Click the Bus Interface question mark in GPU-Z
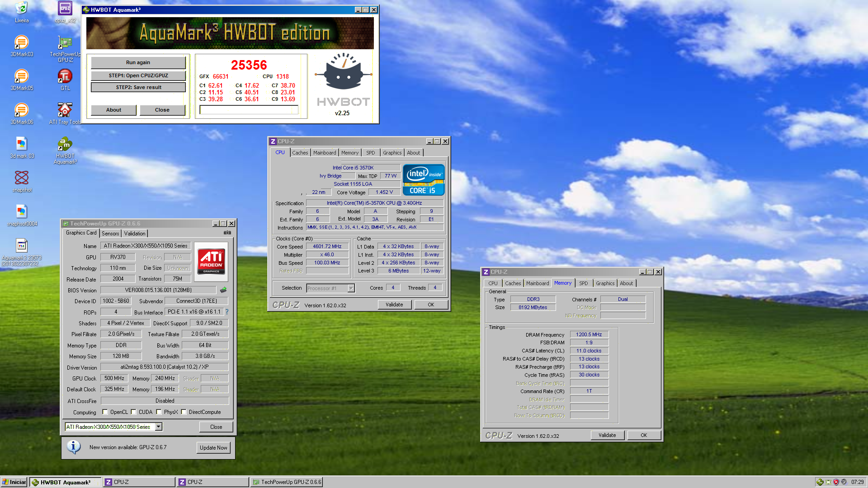Image resolution: width=868 pixels, height=488 pixels. click(227, 312)
